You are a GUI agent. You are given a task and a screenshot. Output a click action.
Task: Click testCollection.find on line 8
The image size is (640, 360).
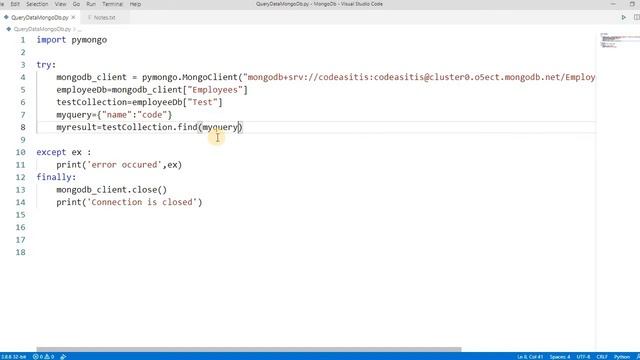pos(150,127)
